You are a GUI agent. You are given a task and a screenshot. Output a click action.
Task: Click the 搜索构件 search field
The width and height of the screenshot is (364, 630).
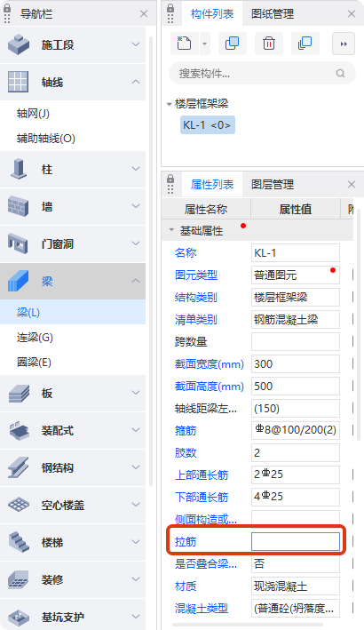point(262,74)
